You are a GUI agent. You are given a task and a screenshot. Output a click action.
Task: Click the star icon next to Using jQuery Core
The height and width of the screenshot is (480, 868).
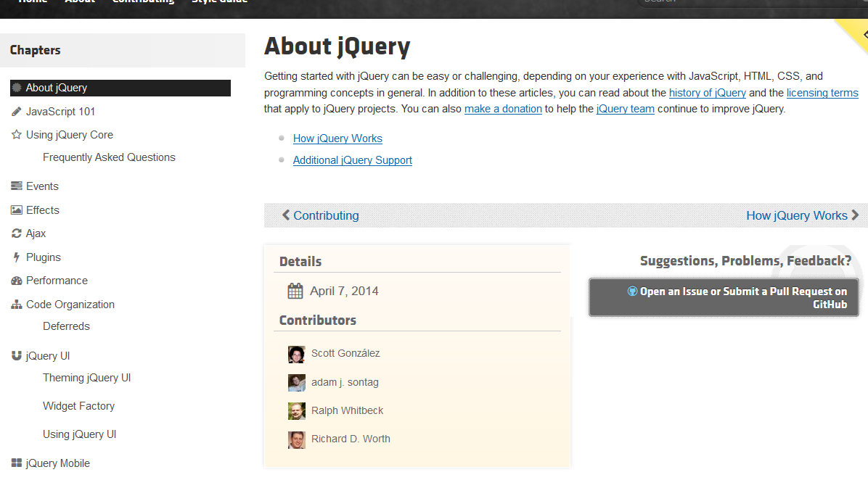[x=17, y=135]
